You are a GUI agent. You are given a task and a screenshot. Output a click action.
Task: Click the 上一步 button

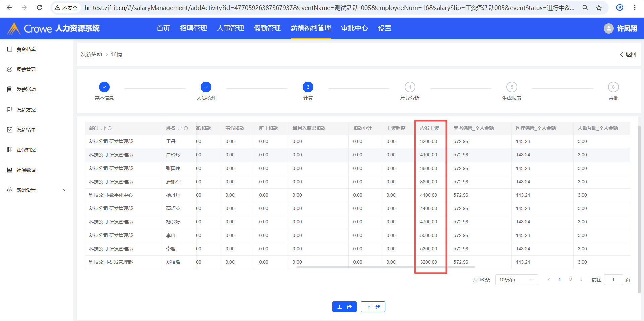point(344,307)
